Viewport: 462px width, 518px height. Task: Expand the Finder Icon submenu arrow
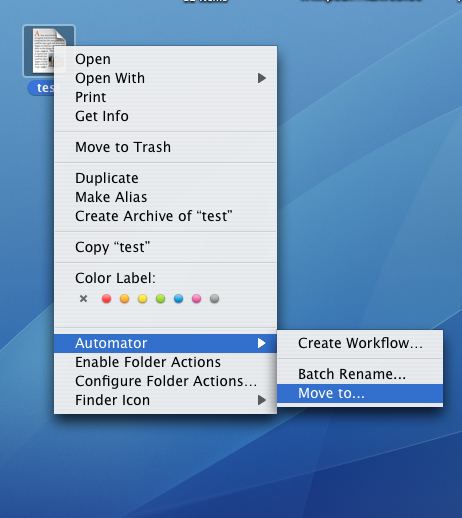click(x=262, y=400)
